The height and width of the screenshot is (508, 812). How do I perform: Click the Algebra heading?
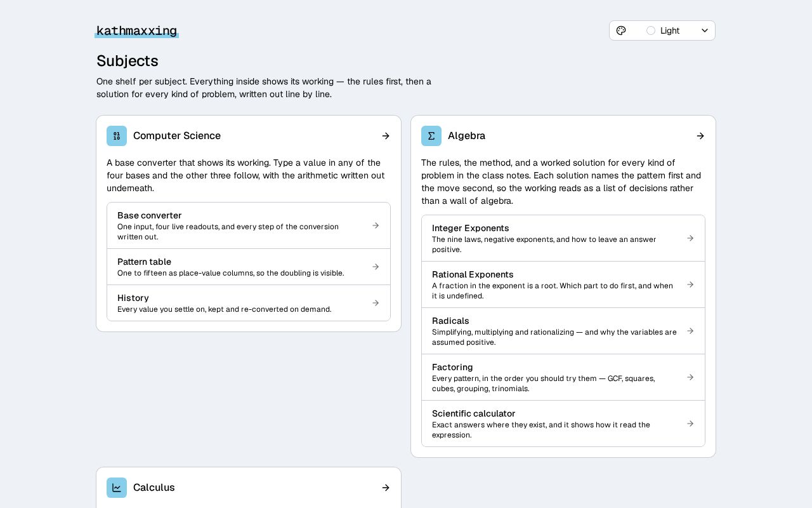coord(466,136)
